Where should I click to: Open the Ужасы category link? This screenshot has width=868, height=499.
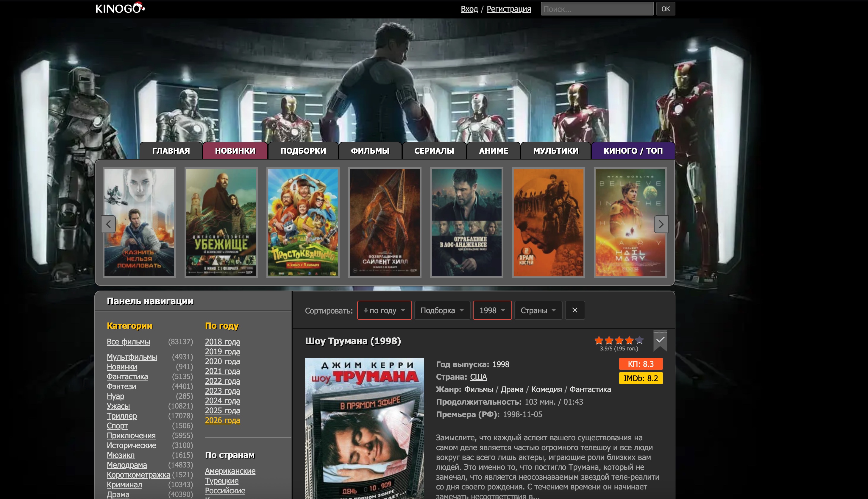(x=118, y=406)
